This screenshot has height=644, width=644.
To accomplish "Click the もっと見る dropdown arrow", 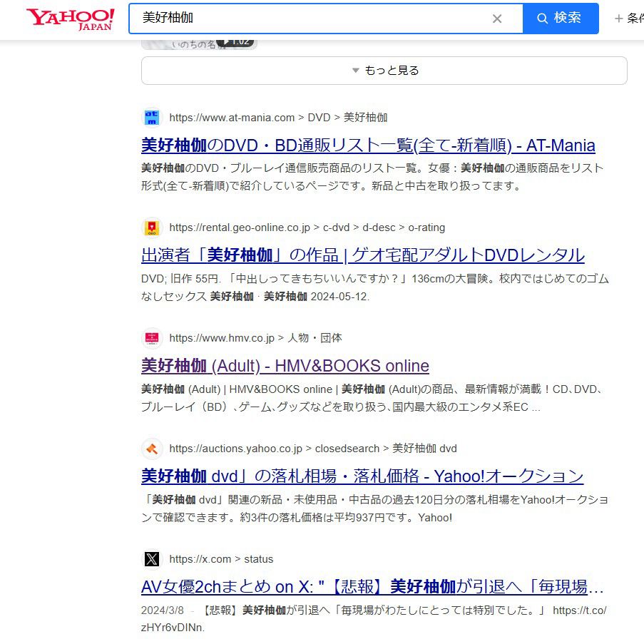I will coord(354,71).
